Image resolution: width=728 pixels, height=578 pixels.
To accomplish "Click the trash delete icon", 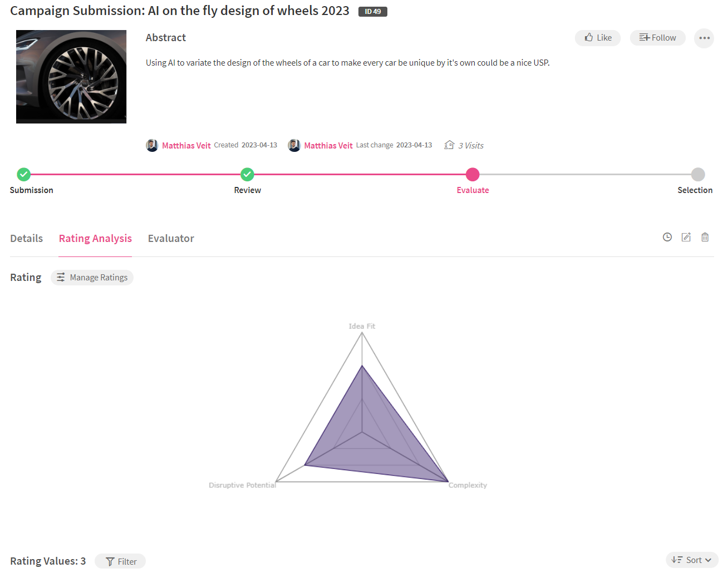I will [705, 237].
